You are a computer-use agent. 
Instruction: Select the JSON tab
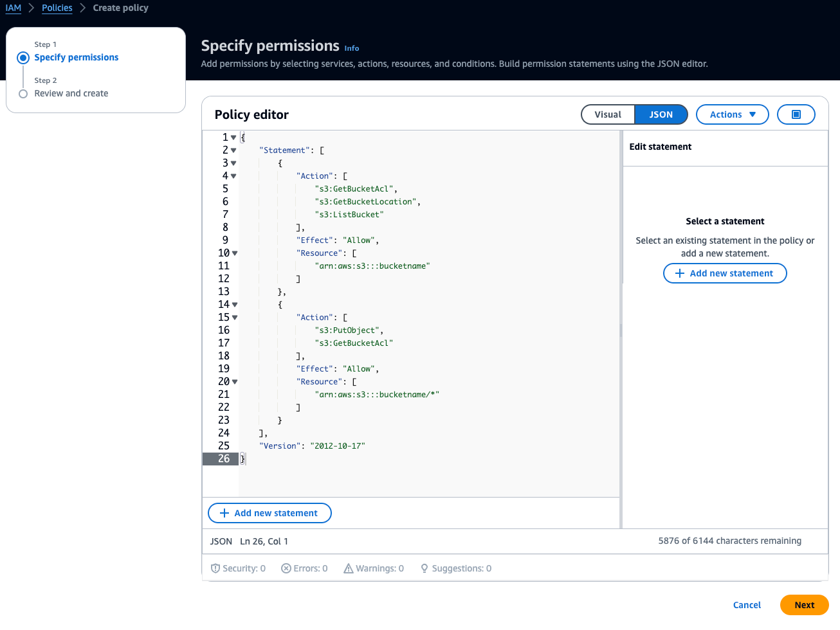[661, 114]
